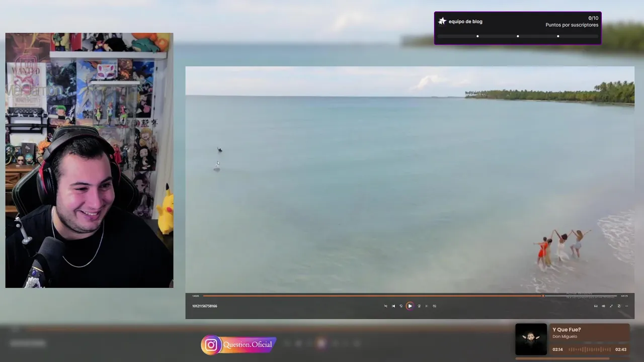Click the equipo de blog goal title

[465, 22]
